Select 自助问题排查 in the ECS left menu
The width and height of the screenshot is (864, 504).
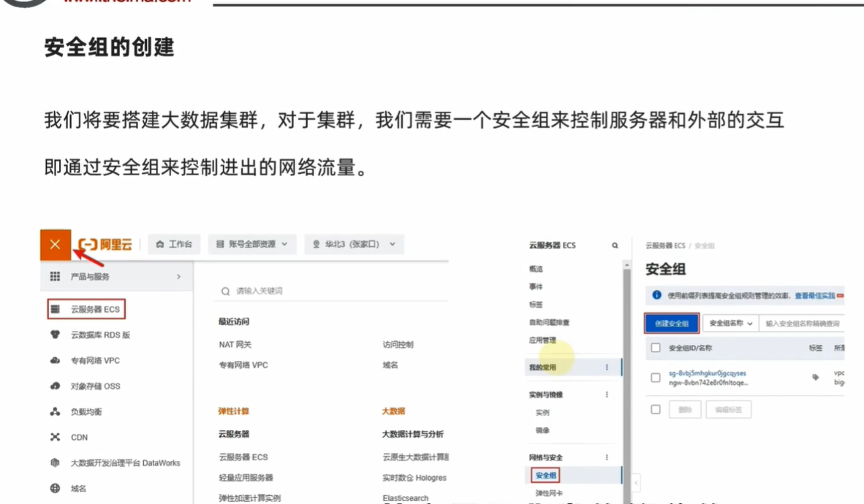549,322
